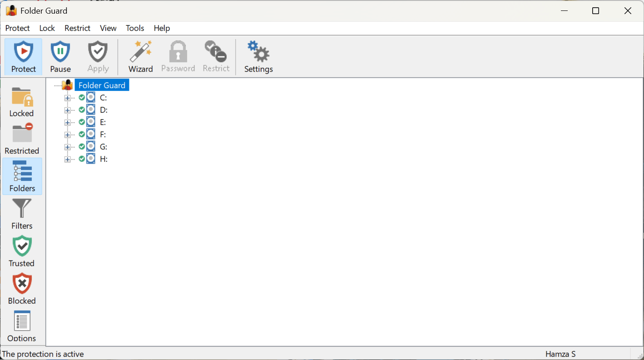Expand the C: drive node

pyautogui.click(x=68, y=98)
